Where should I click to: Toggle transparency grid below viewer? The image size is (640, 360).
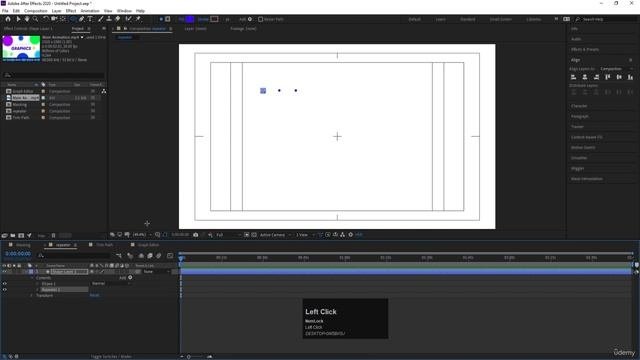point(254,235)
